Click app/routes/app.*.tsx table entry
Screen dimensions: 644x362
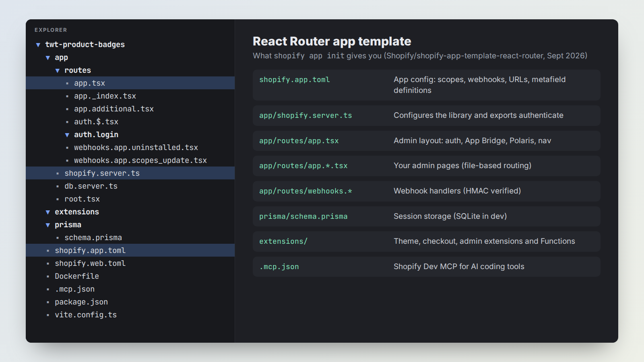pyautogui.click(x=303, y=166)
